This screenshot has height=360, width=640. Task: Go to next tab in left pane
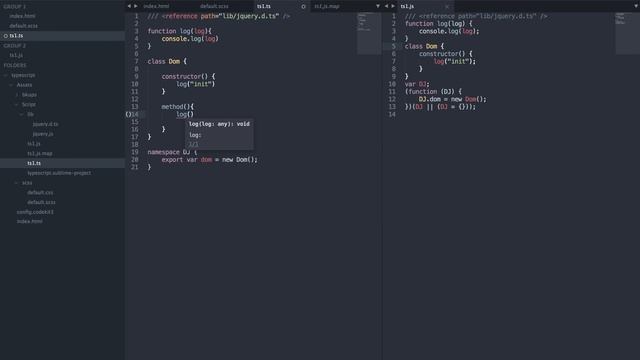[x=136, y=6]
